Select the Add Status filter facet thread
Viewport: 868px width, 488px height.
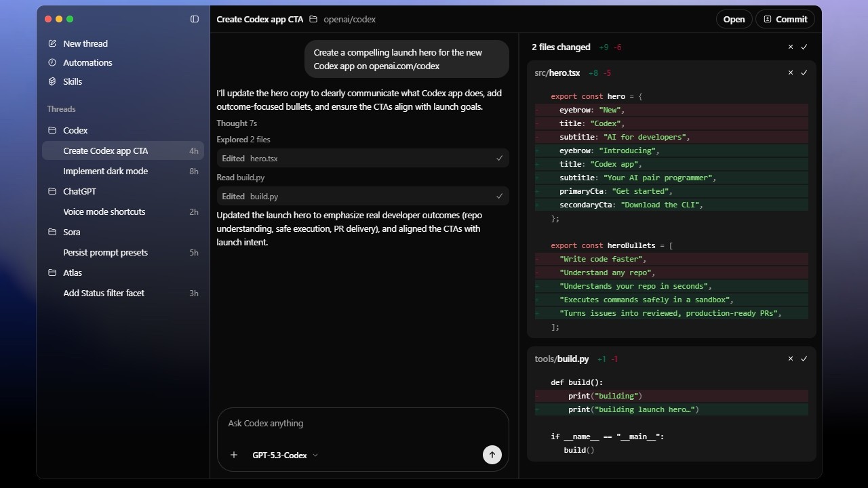tap(123, 293)
